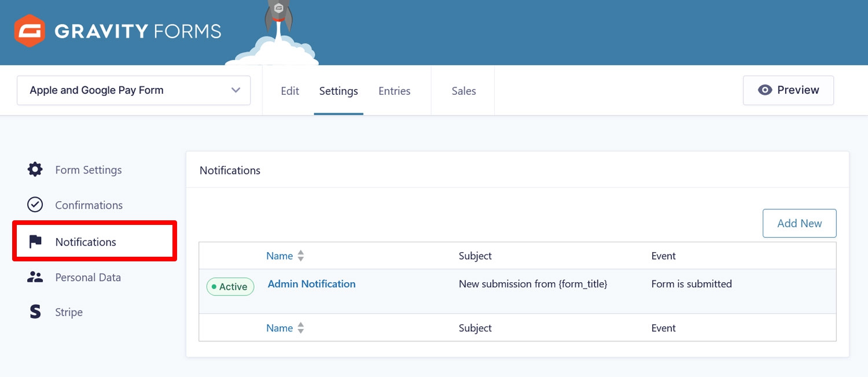The width and height of the screenshot is (868, 377).
Task: Click the Name link in table footer
Action: pyautogui.click(x=279, y=328)
